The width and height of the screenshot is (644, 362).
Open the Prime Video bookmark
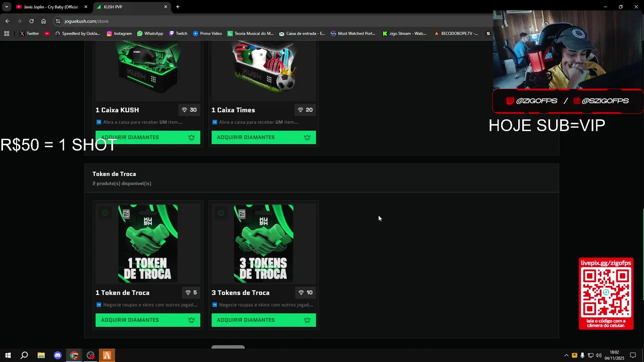tap(207, 34)
